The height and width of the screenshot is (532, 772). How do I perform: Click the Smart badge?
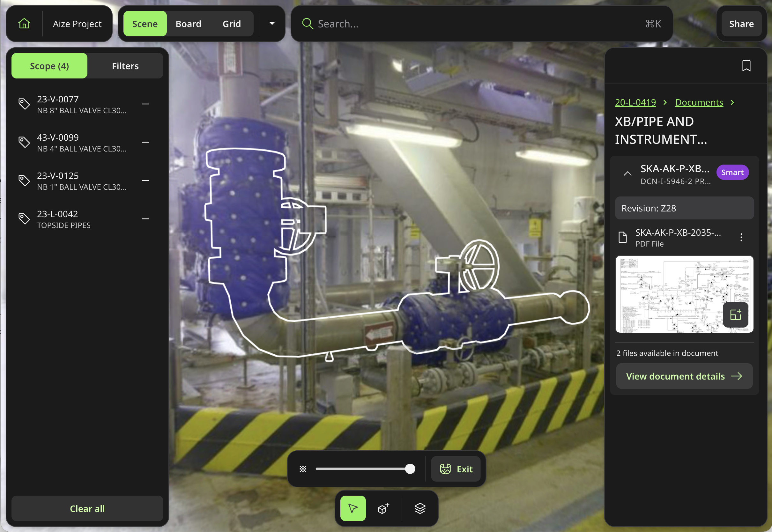(732, 172)
